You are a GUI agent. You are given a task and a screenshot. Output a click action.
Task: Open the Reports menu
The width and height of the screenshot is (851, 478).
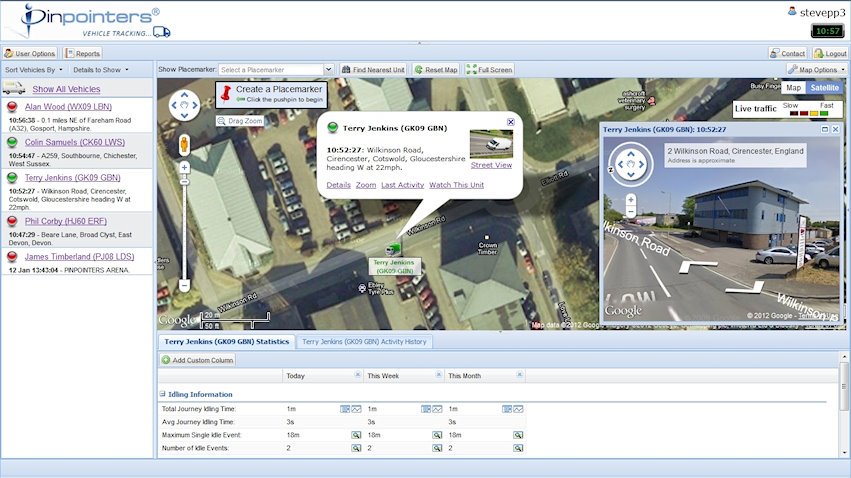[82, 53]
